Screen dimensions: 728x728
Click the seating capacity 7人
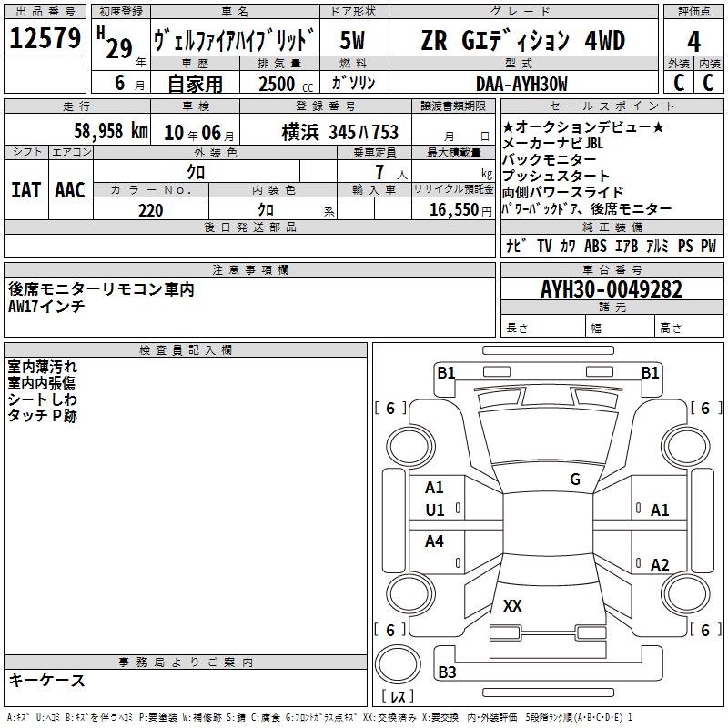tap(391, 173)
